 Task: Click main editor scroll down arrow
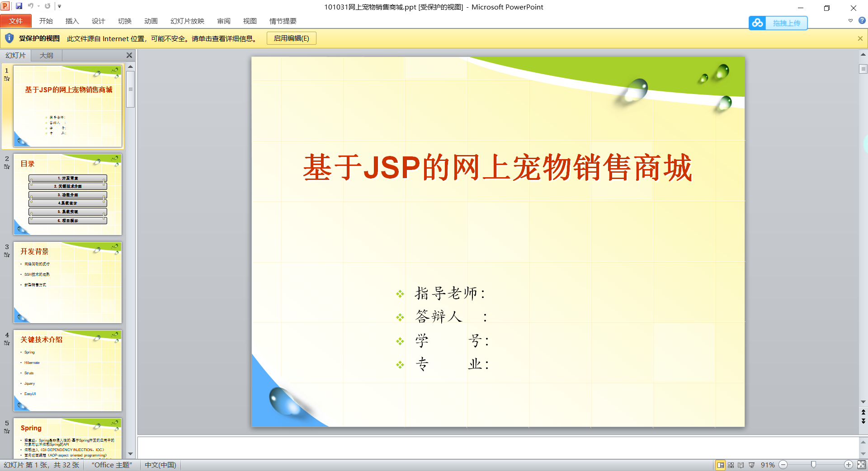coord(863,402)
